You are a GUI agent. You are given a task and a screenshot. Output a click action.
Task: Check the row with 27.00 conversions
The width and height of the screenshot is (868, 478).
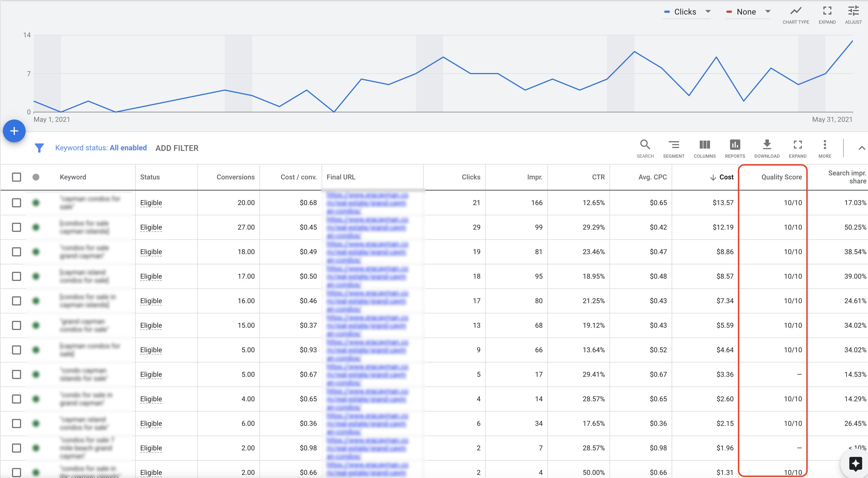tap(17, 227)
